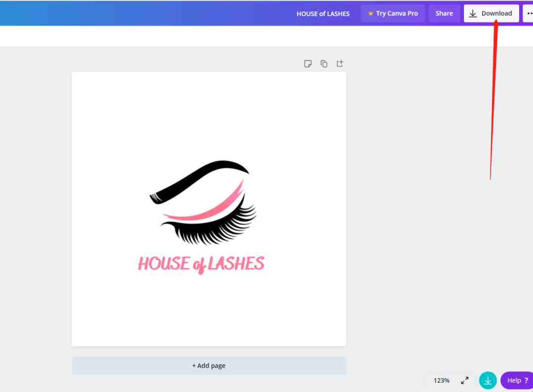Duplicate the page using the copy icon
Image resolution: width=533 pixels, height=392 pixels.
(324, 64)
